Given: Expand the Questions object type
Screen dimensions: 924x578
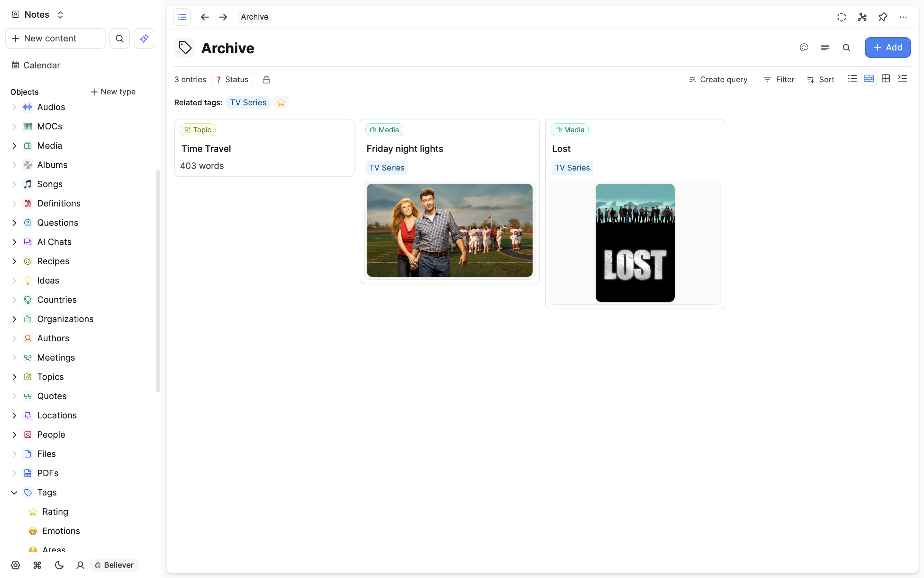Looking at the screenshot, I should point(14,223).
